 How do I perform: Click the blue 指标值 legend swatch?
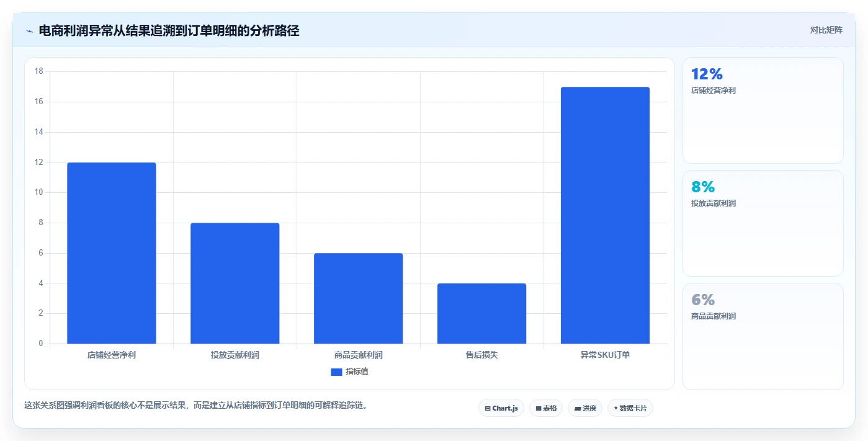coord(336,372)
